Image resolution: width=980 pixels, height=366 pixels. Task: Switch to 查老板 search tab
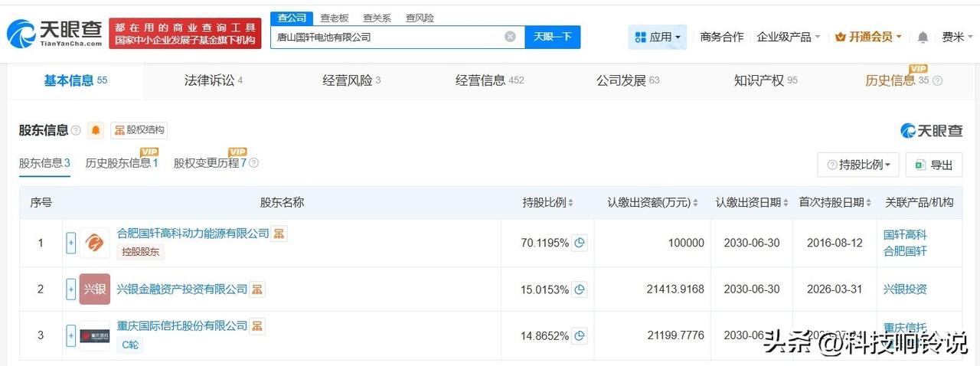pyautogui.click(x=335, y=18)
